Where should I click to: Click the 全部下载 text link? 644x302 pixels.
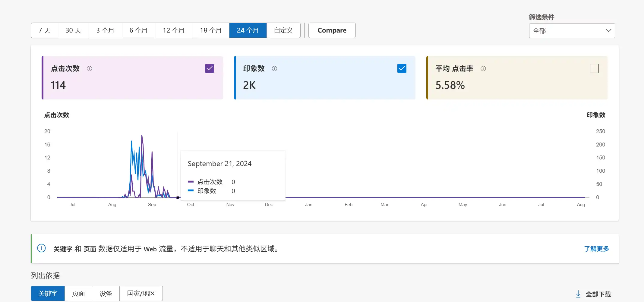598,294
